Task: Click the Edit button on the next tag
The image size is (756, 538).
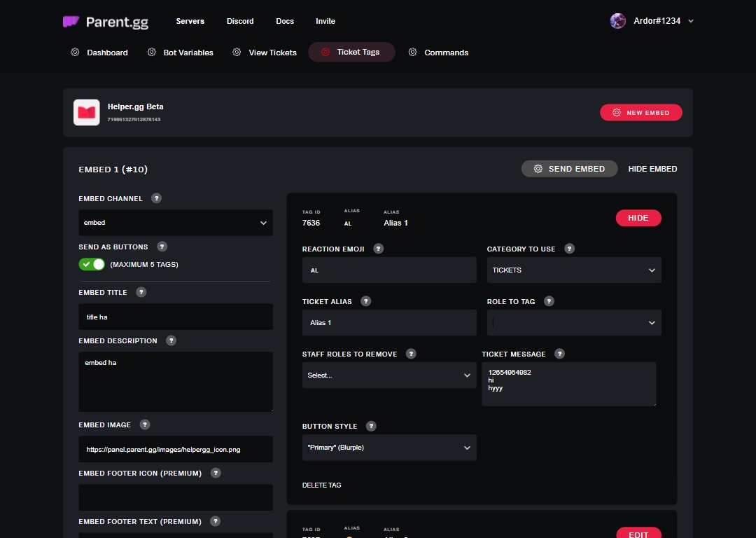Action: point(638,533)
